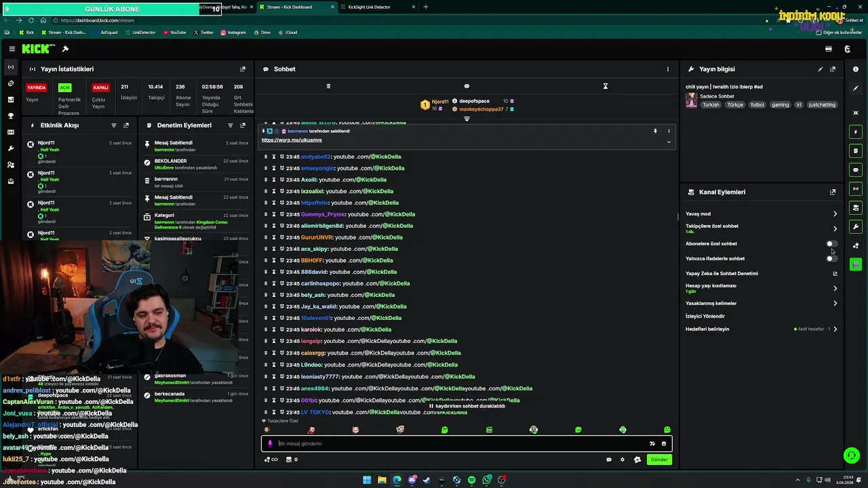This screenshot has width=868, height=488.
Task: Click the info icon in right sidebar
Action: [856, 69]
